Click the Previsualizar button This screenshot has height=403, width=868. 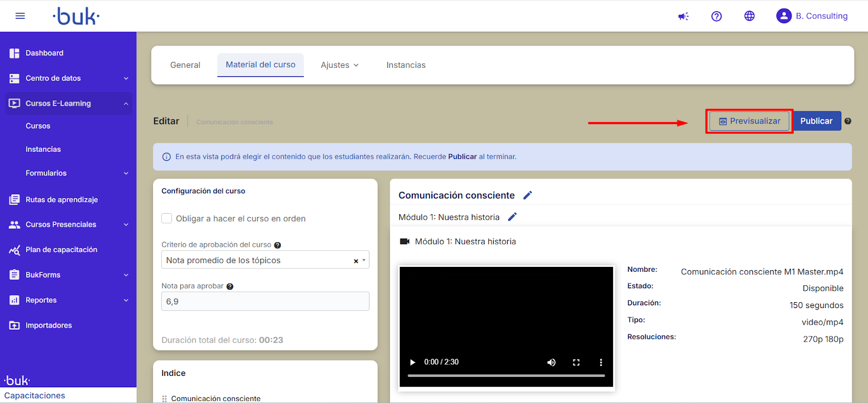(x=749, y=121)
